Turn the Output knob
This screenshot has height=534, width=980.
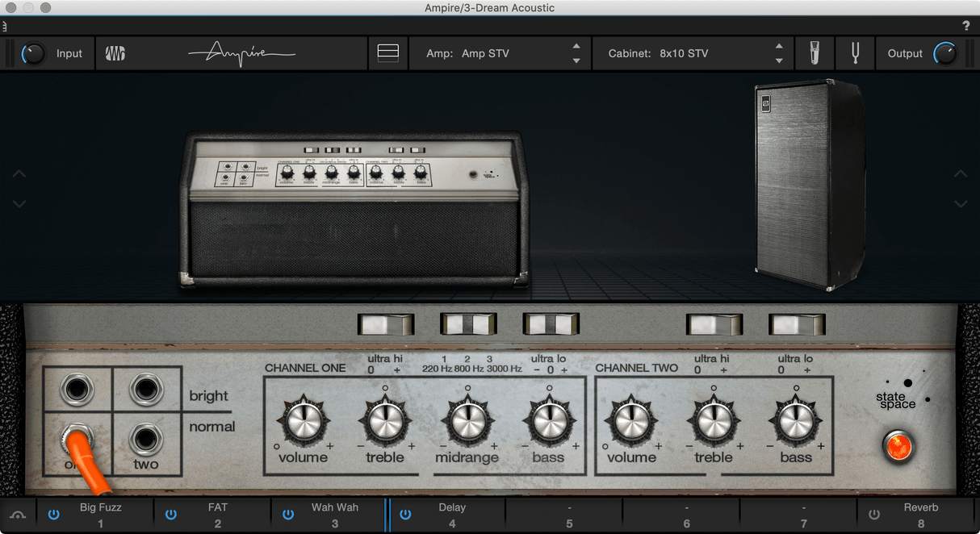945,53
